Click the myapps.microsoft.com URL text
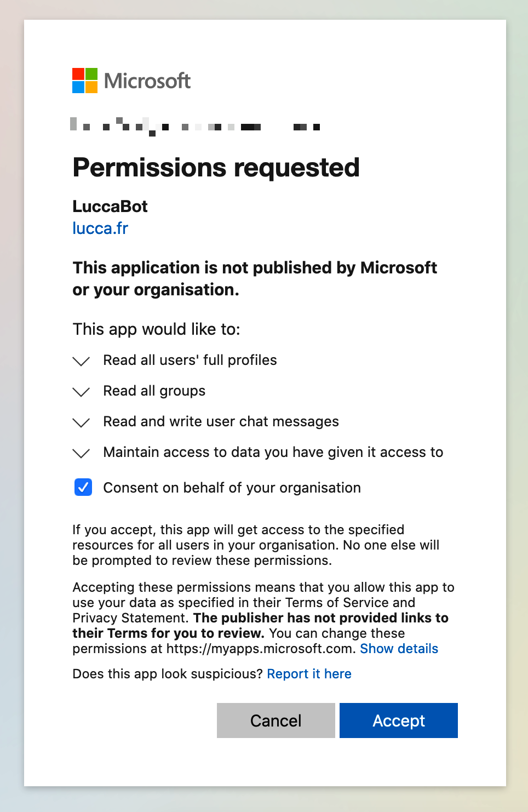 point(260,649)
